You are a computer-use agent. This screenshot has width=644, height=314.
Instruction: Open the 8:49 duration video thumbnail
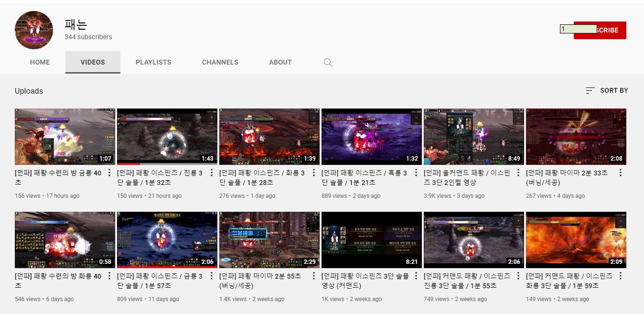click(474, 137)
